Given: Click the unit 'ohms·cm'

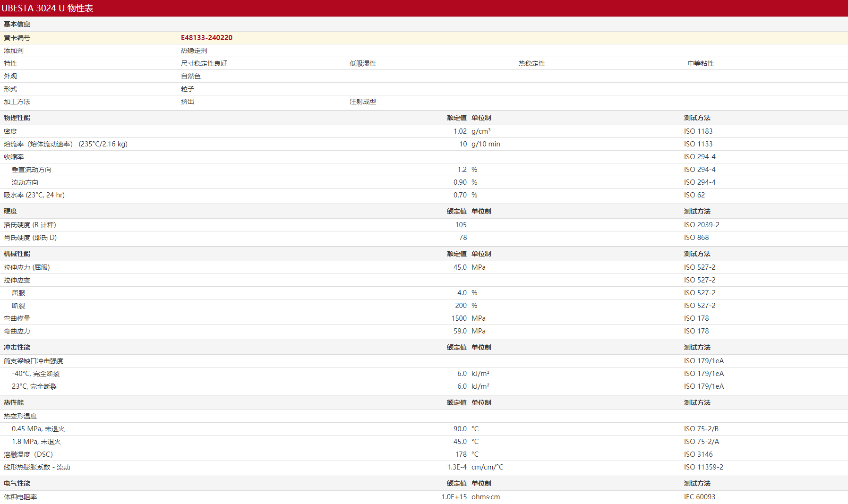Looking at the screenshot, I should click(486, 497).
